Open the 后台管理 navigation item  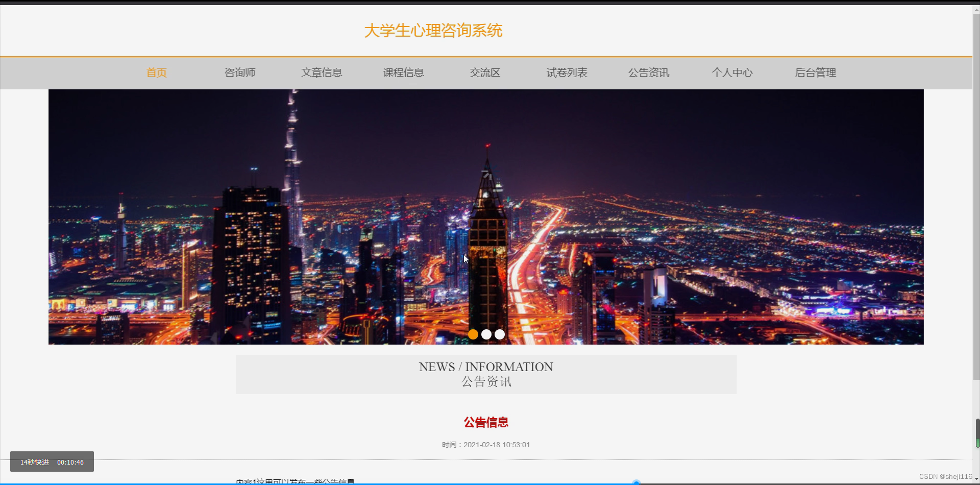click(815, 72)
